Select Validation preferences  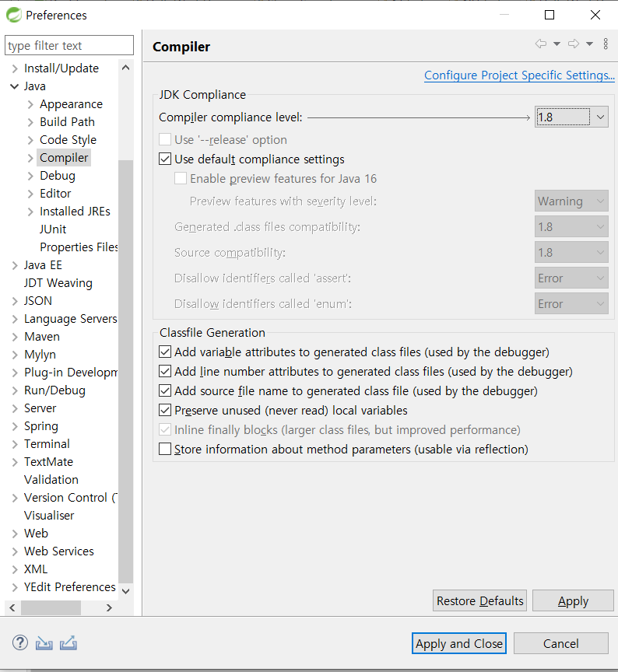click(51, 480)
